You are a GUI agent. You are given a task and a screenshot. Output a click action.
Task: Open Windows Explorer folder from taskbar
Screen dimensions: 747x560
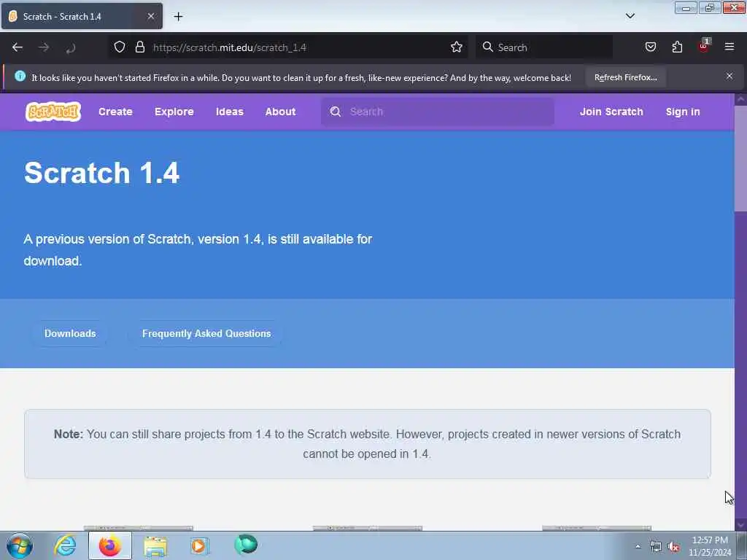(x=155, y=546)
